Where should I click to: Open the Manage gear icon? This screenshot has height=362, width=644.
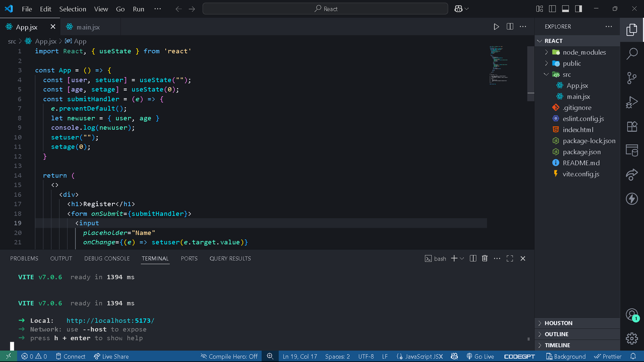632,338
